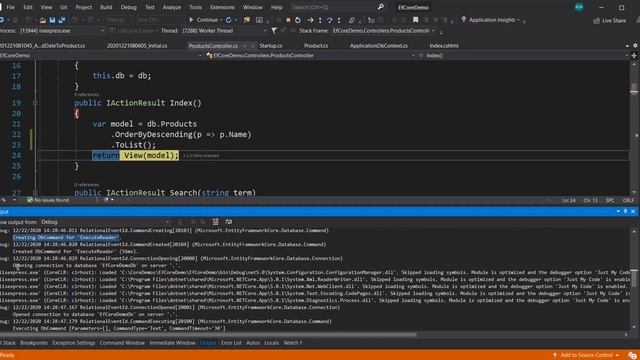Pin the Output panel with auto-hide icon
Screen dimensions: 640x360
625,211
